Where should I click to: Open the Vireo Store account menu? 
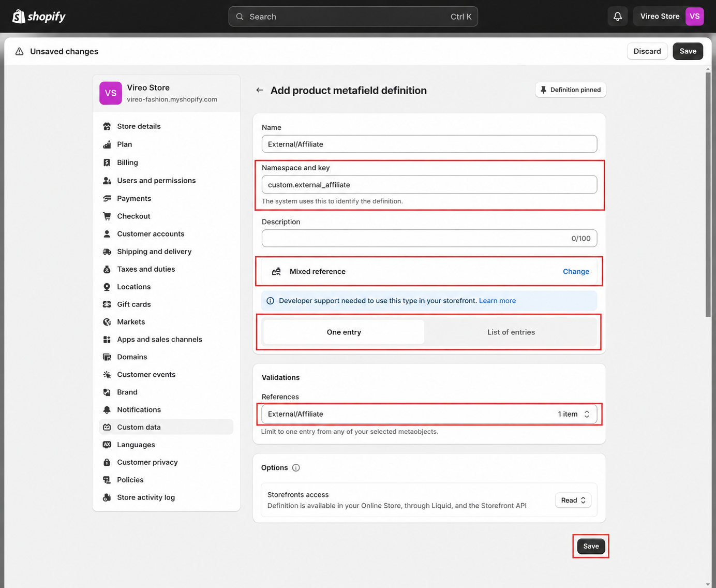pyautogui.click(x=668, y=17)
